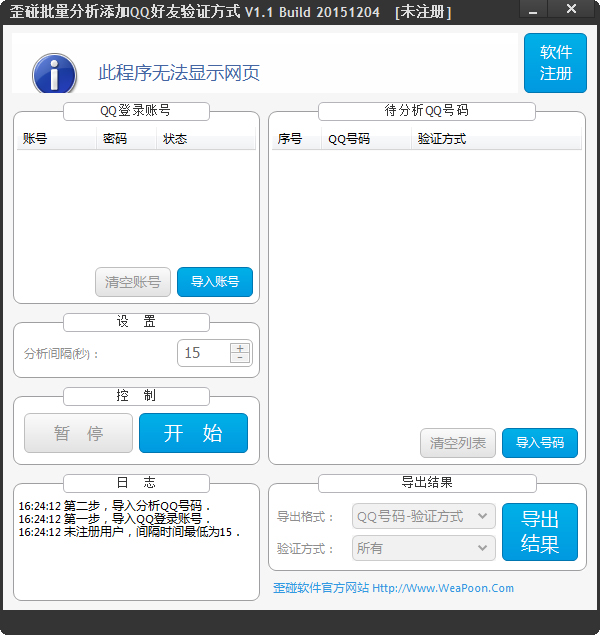600x635 pixels.
Task: Click the QQ号码 column header
Action: point(349,139)
